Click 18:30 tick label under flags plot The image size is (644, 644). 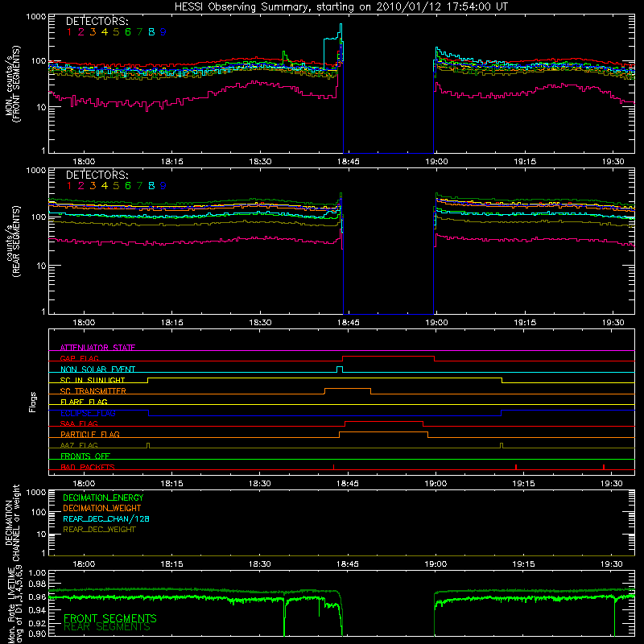(x=259, y=484)
